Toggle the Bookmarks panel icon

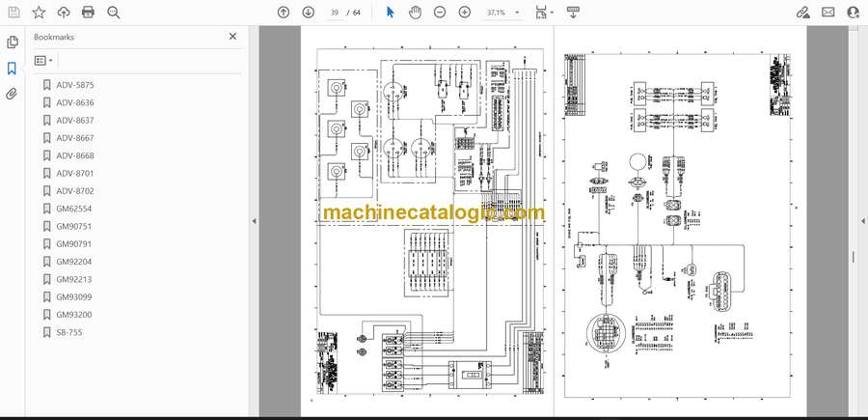12,69
